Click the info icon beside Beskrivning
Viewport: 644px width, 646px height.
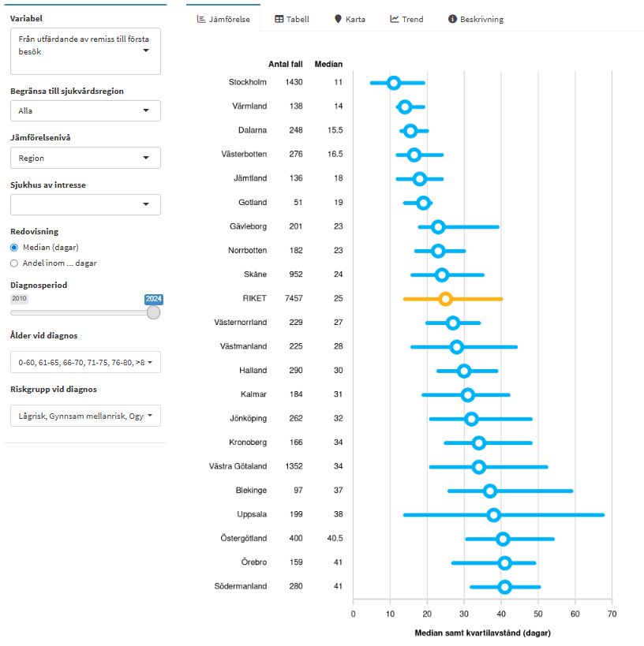(452, 19)
